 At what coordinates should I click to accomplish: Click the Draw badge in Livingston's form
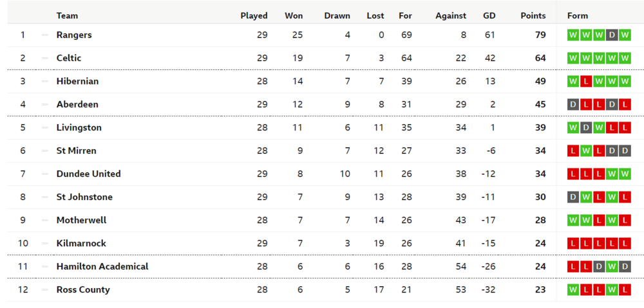(x=586, y=127)
